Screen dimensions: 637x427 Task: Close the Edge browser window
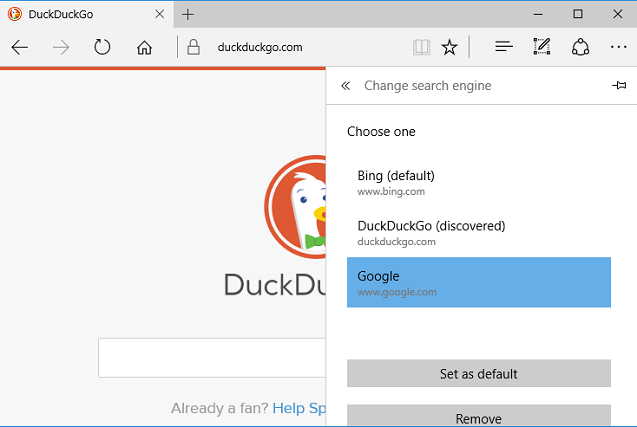pos(618,14)
